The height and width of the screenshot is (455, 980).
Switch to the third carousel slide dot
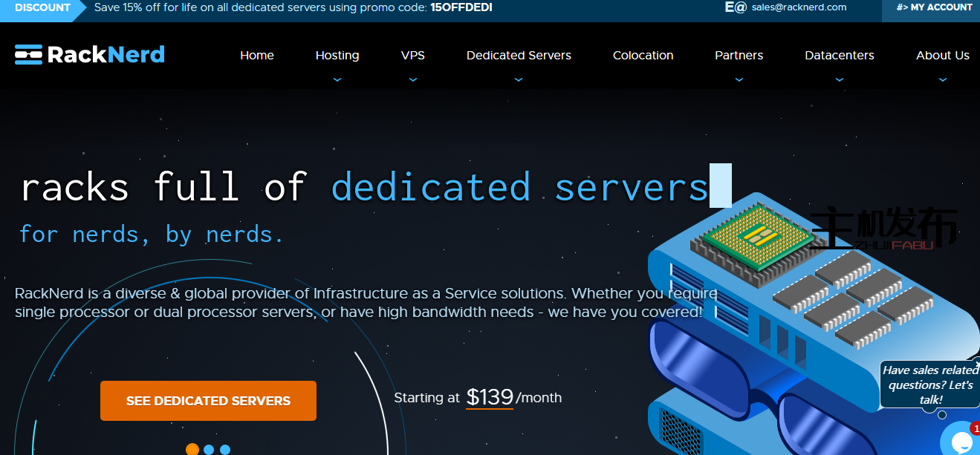pyautogui.click(x=225, y=449)
